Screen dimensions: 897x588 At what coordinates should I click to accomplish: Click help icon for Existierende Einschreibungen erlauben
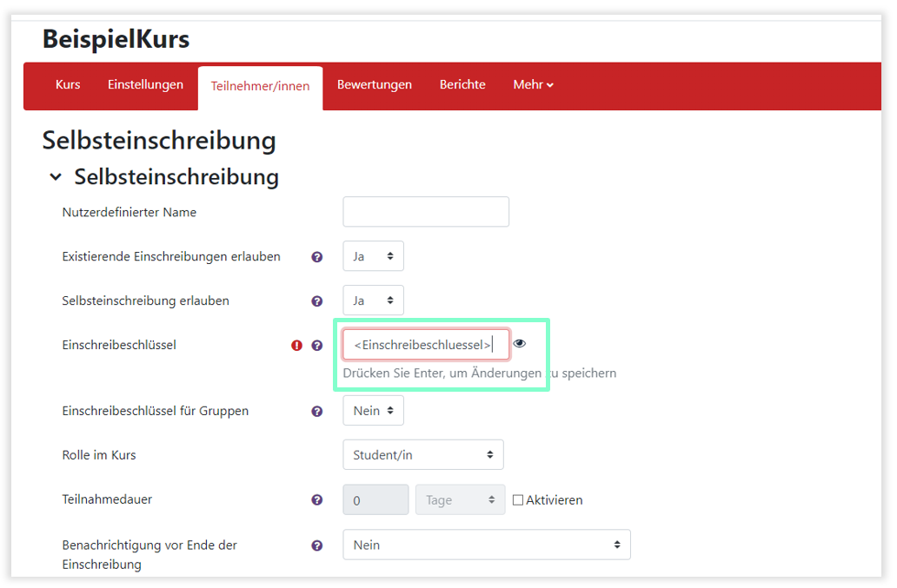[x=317, y=257]
